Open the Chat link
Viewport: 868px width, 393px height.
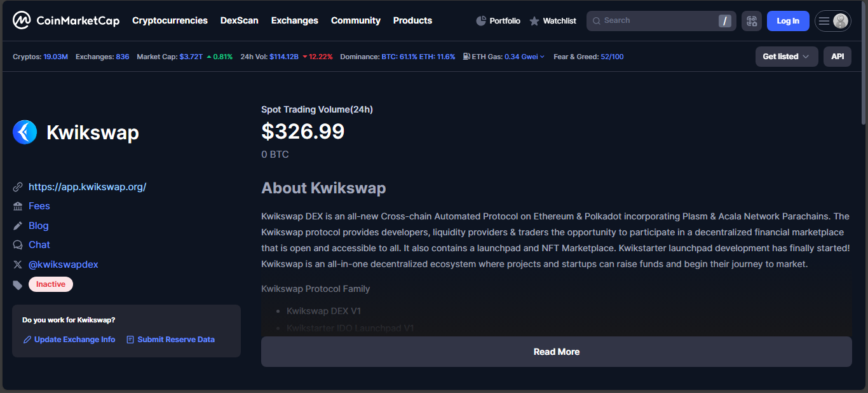tap(39, 245)
